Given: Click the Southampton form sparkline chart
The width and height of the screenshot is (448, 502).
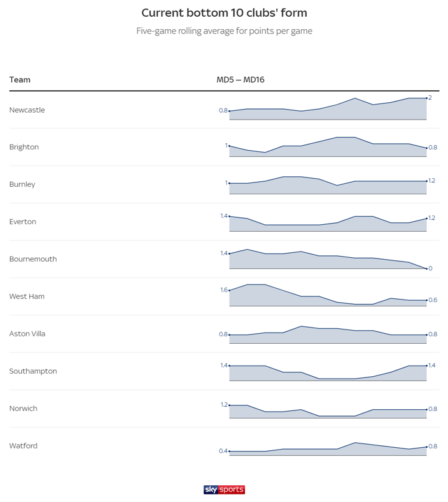Looking at the screenshot, I should coord(328,372).
